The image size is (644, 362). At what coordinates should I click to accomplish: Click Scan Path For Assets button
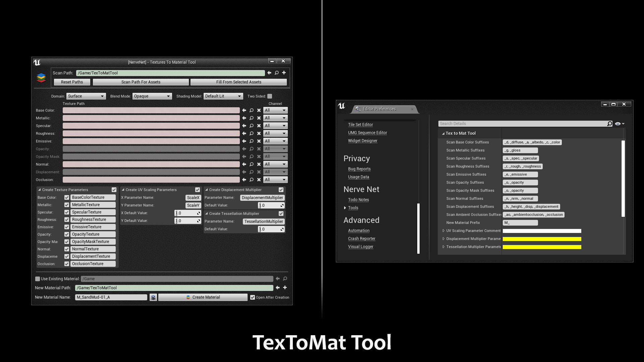coord(141,82)
